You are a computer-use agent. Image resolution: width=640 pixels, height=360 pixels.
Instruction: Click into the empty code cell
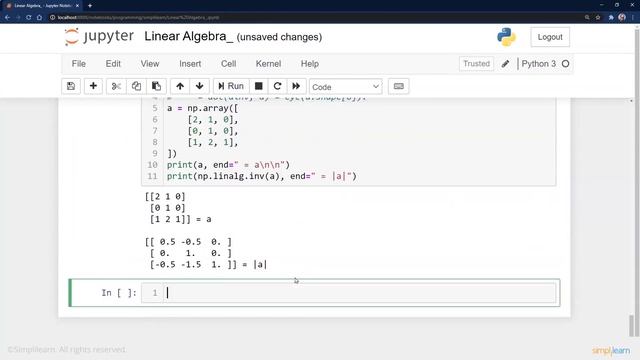(359, 293)
